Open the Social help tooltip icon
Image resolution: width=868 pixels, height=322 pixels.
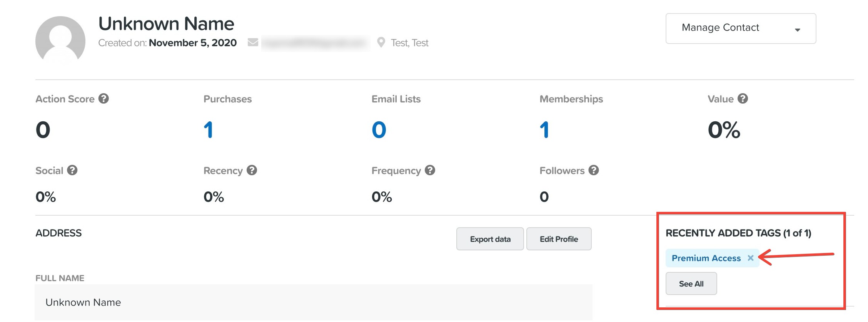click(x=72, y=170)
